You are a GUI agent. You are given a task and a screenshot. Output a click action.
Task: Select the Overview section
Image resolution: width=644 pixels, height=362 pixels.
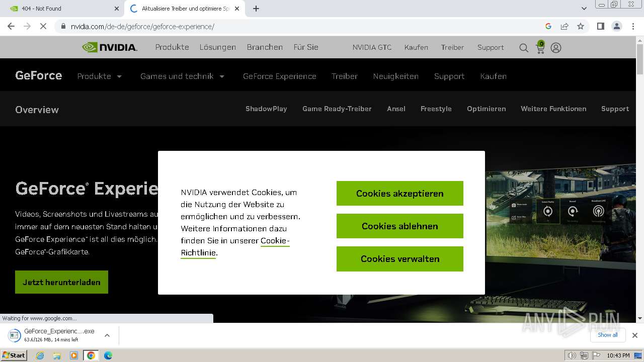37,110
